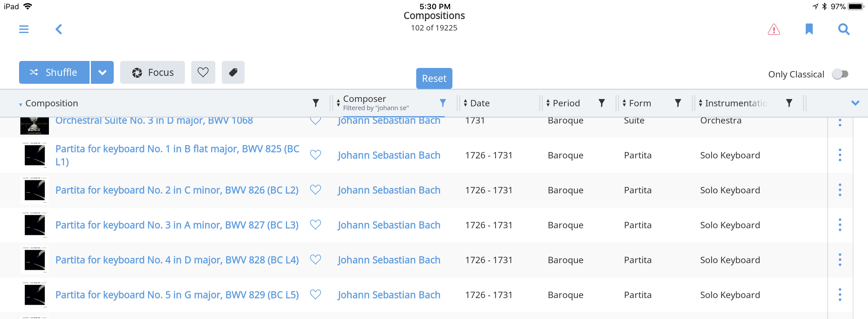Open the Period column filter funnel

pos(601,103)
